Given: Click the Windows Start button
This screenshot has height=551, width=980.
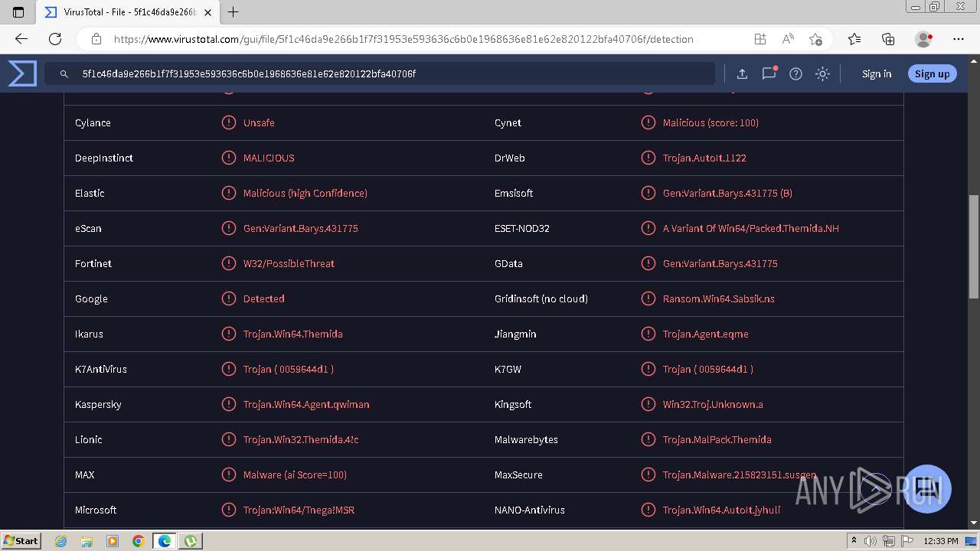Looking at the screenshot, I should (x=21, y=541).
